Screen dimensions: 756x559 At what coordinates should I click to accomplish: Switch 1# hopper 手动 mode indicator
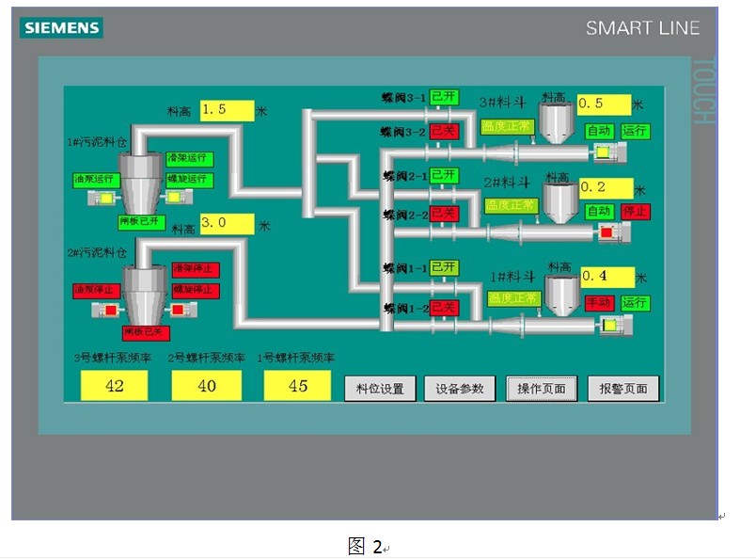599,303
